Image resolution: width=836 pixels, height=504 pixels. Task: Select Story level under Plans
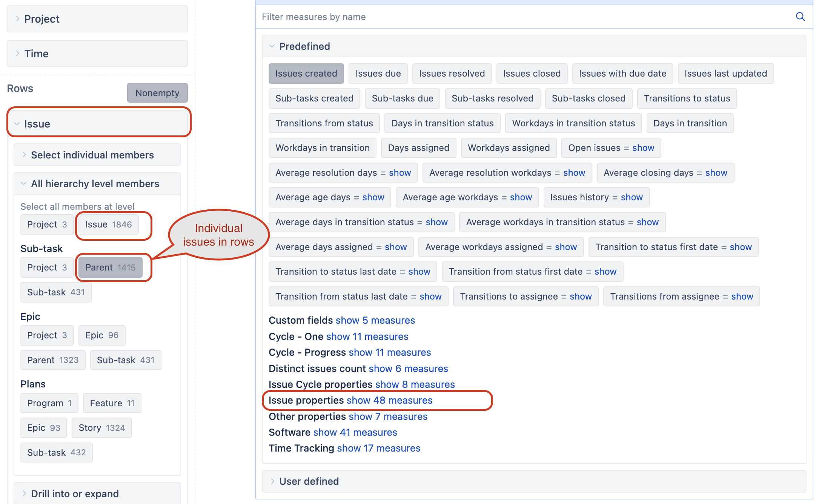tap(101, 428)
